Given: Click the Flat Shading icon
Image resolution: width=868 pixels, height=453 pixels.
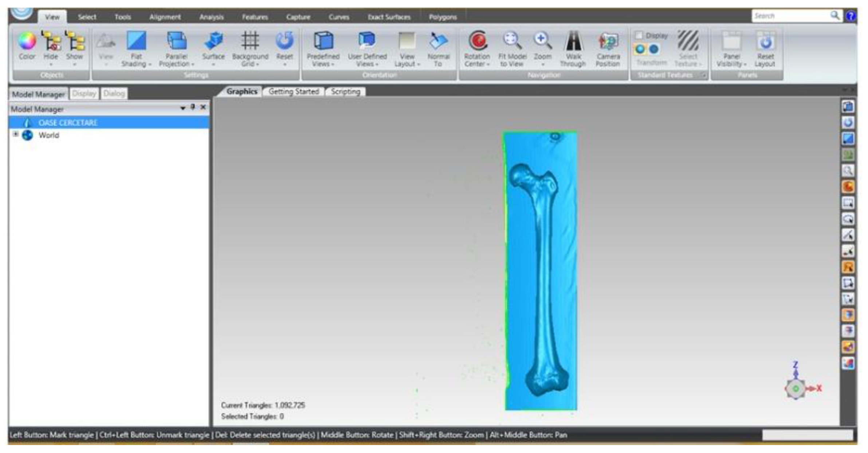Looking at the screenshot, I should pyautogui.click(x=136, y=41).
